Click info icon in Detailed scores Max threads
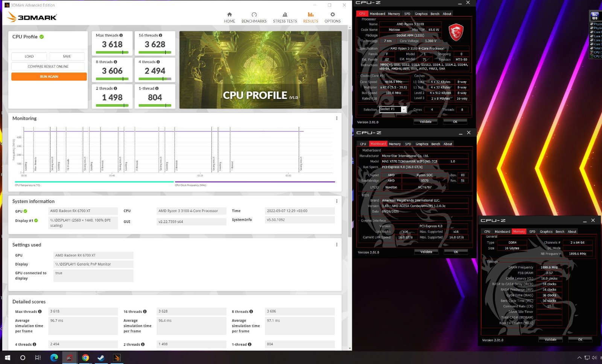Viewport: 602px width, 364px height. (40, 311)
